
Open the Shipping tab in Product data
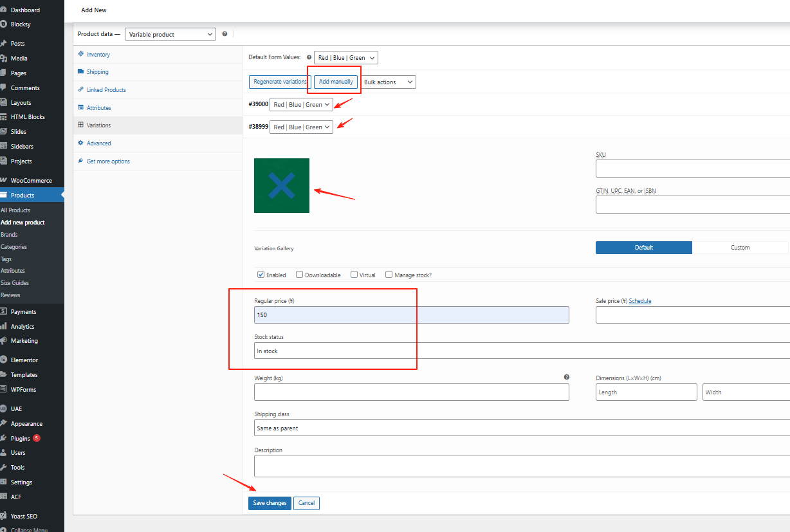coord(98,71)
